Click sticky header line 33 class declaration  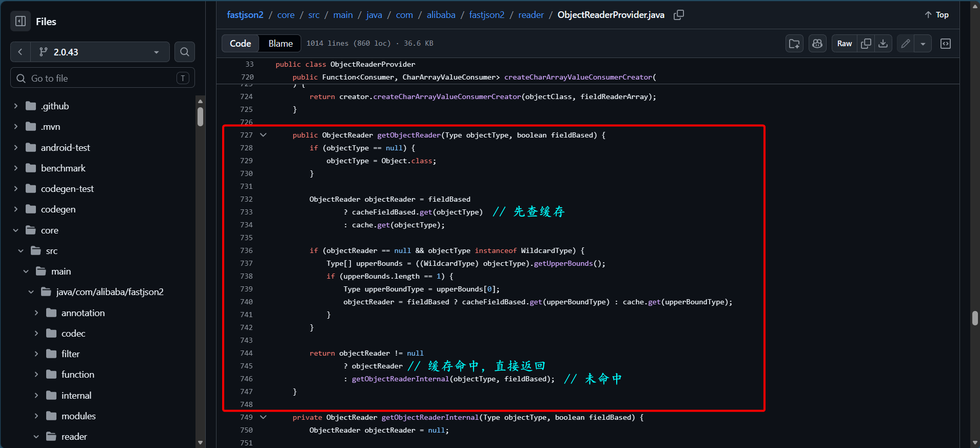pos(345,64)
